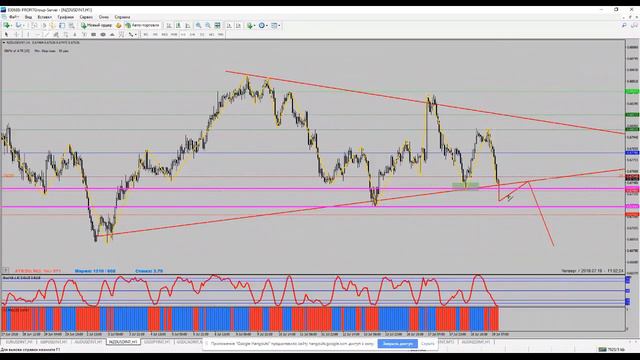Select the crosshair tool
Screen dimensions: 640x360
[x=16, y=34]
